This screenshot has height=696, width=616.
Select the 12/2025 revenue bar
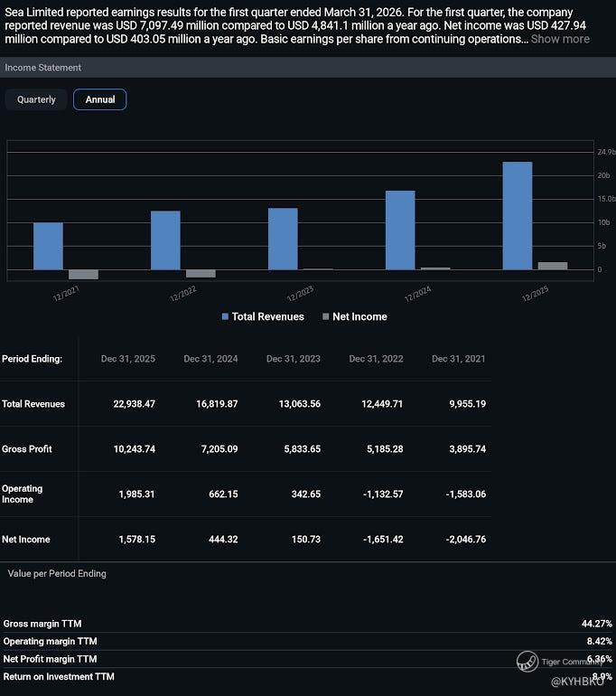[x=518, y=216]
